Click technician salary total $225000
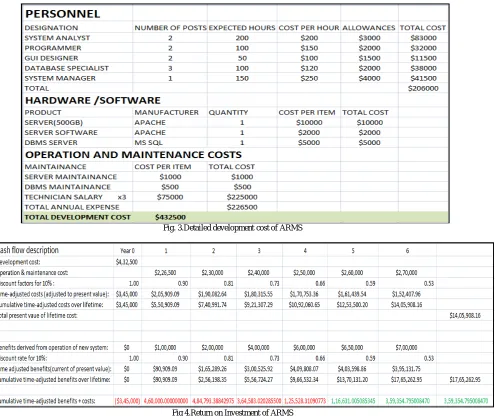The height and width of the screenshot is (416, 495). click(x=242, y=197)
